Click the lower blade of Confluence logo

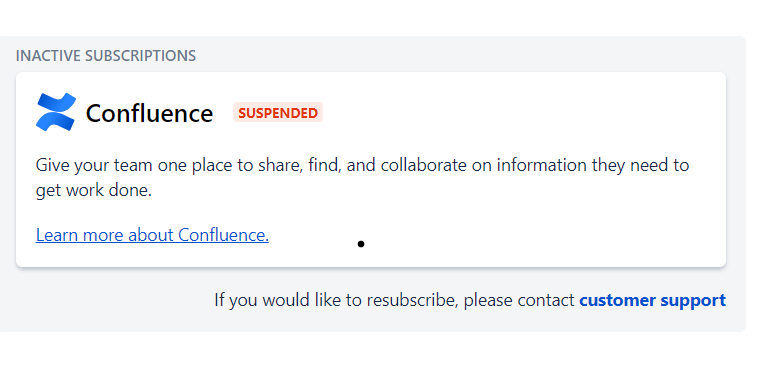(x=55, y=121)
